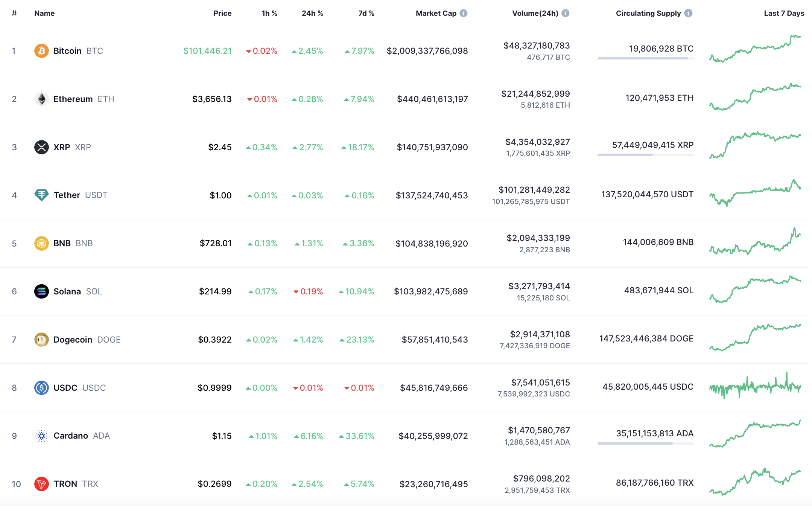The width and height of the screenshot is (812, 506).
Task: Sort by rank # column header
Action: pos(14,13)
